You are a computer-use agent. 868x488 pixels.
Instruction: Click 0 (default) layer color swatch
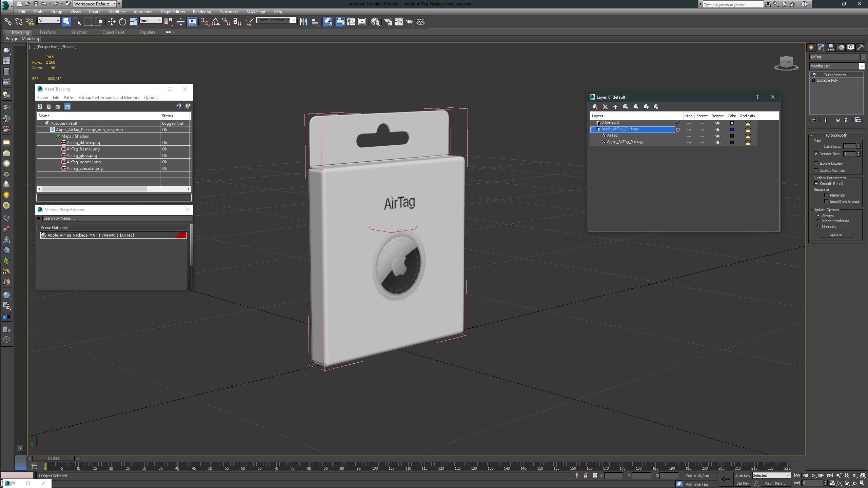[732, 123]
